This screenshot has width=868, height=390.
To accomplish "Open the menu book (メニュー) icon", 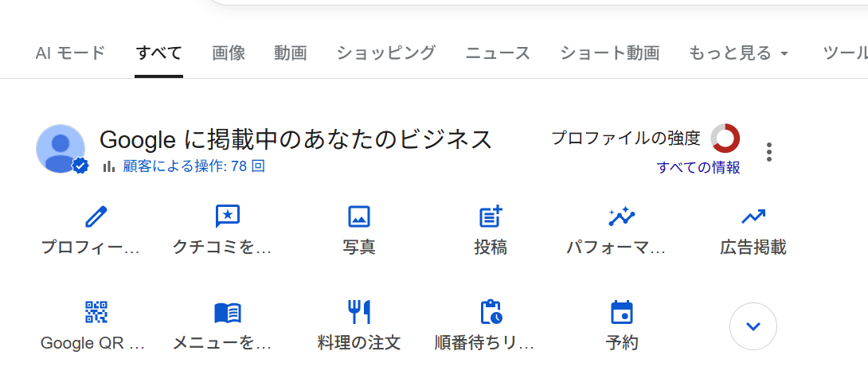I will [x=228, y=312].
